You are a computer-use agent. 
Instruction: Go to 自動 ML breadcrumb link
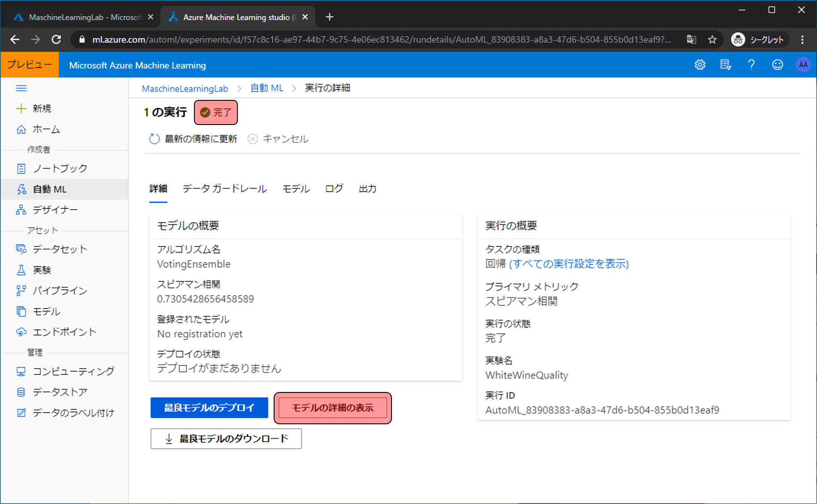click(x=267, y=88)
